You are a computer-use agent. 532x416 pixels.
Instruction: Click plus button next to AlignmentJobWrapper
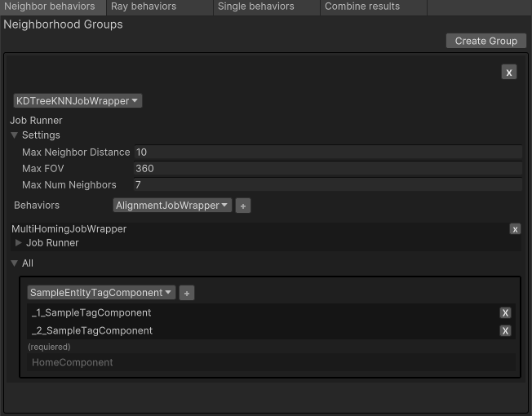(x=242, y=206)
